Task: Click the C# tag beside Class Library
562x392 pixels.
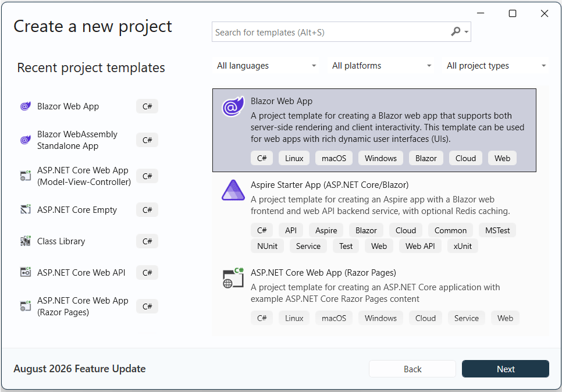Action: tap(147, 241)
